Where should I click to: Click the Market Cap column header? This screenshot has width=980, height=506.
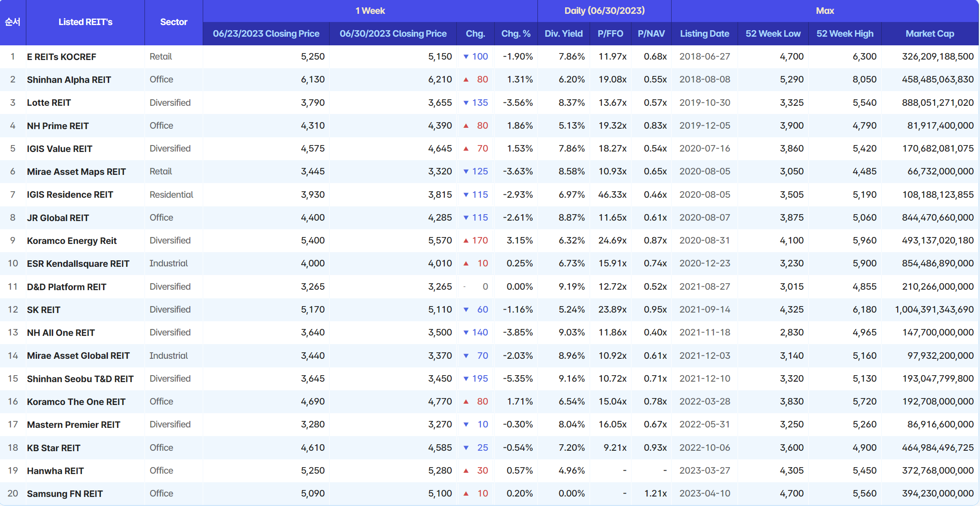pos(930,34)
